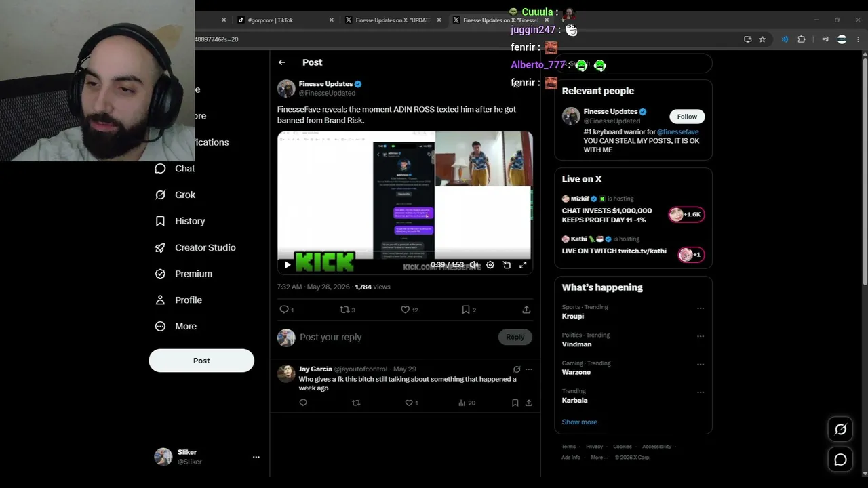The image size is (868, 488).
Task: Expand video to fullscreen
Action: pyautogui.click(x=523, y=265)
